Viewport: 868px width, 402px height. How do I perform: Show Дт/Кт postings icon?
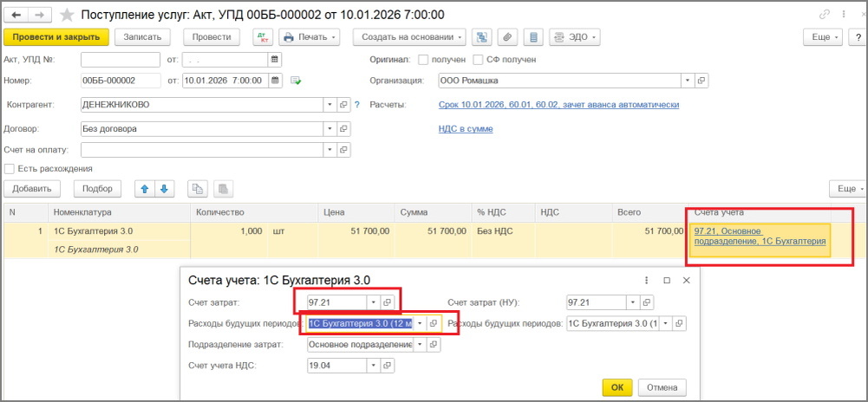click(262, 37)
